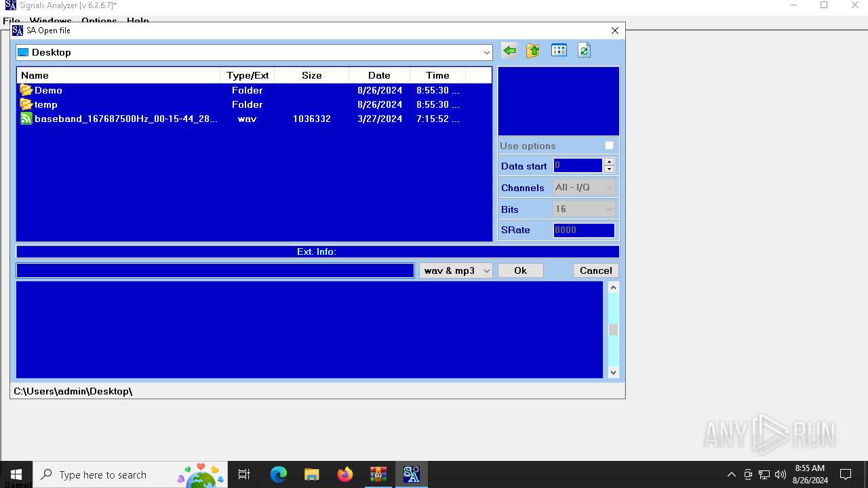Image resolution: width=868 pixels, height=488 pixels.
Task: Click the info panel scrollbar thumb
Action: click(613, 329)
